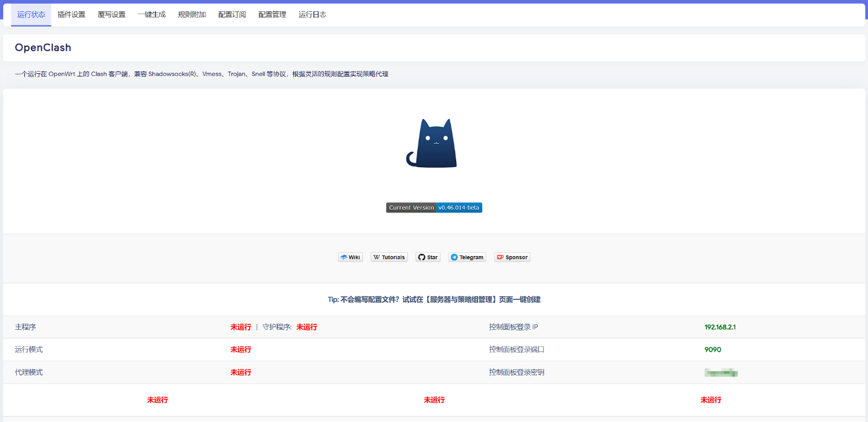The width and height of the screenshot is (868, 422).
Task: Click the 代理模式 status 未运行
Action: [x=241, y=373]
